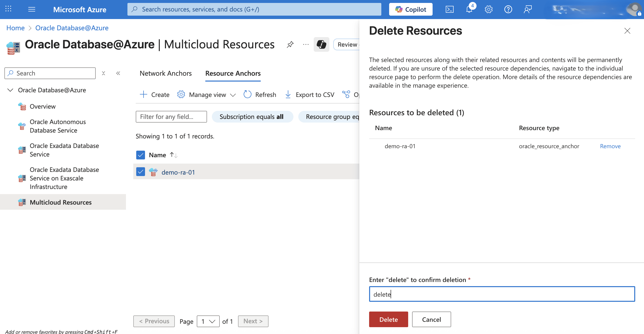
Task: Click Remove link for demo-ra-01
Action: [x=610, y=146]
